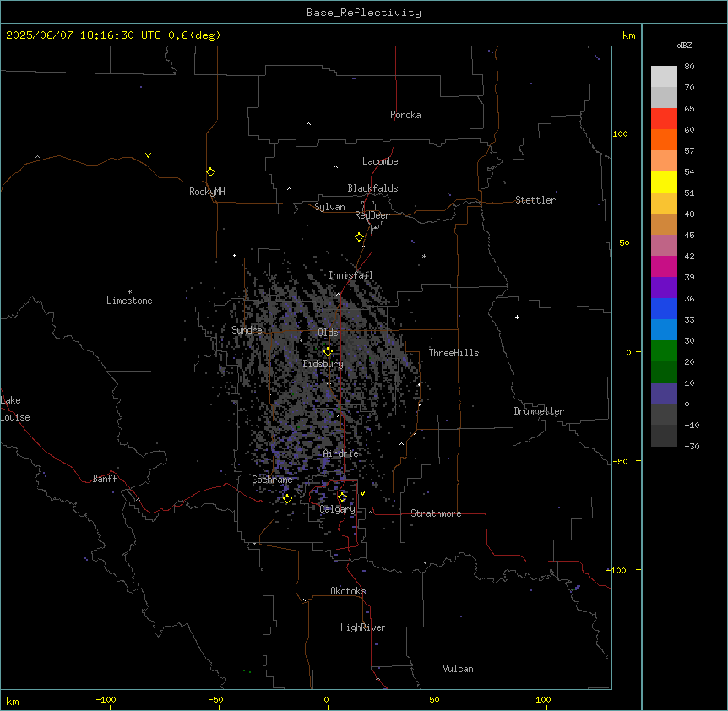
Task: Click the Airdrie city label
Action: pyautogui.click(x=341, y=453)
